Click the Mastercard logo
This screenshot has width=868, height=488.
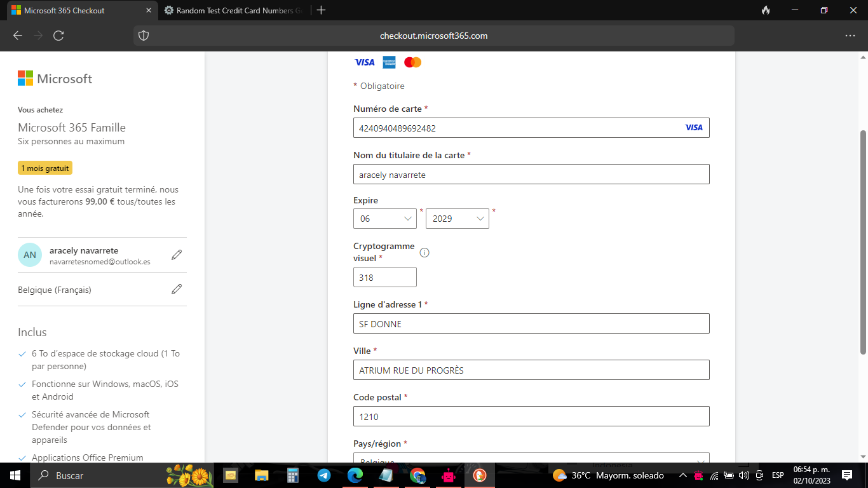413,62
